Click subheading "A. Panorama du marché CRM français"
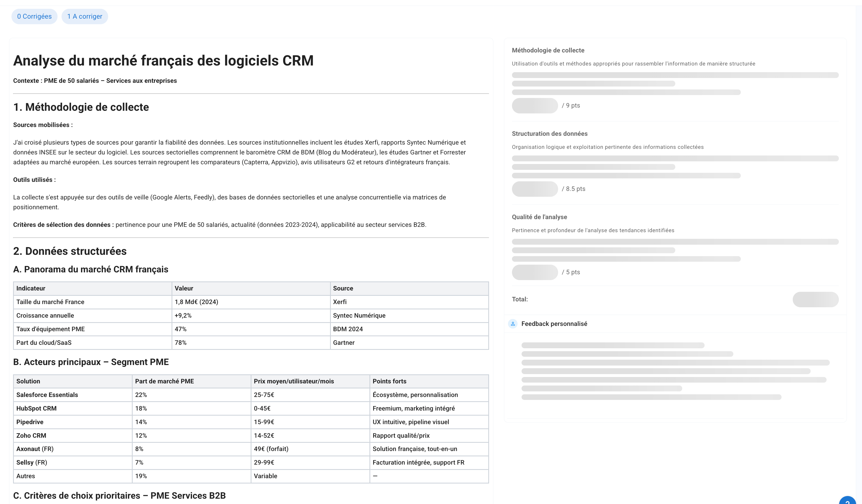Viewport: 862px width, 504px height. click(x=91, y=269)
